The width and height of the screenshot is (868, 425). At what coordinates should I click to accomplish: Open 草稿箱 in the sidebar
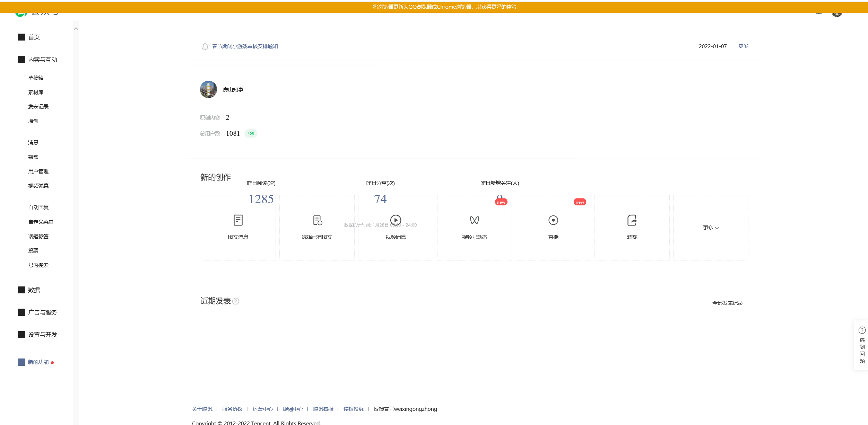[x=36, y=78]
